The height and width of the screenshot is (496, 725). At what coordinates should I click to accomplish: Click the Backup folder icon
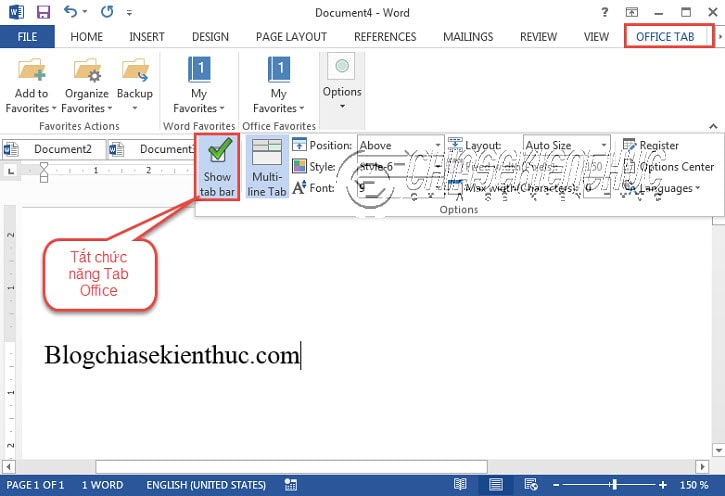coord(135,69)
